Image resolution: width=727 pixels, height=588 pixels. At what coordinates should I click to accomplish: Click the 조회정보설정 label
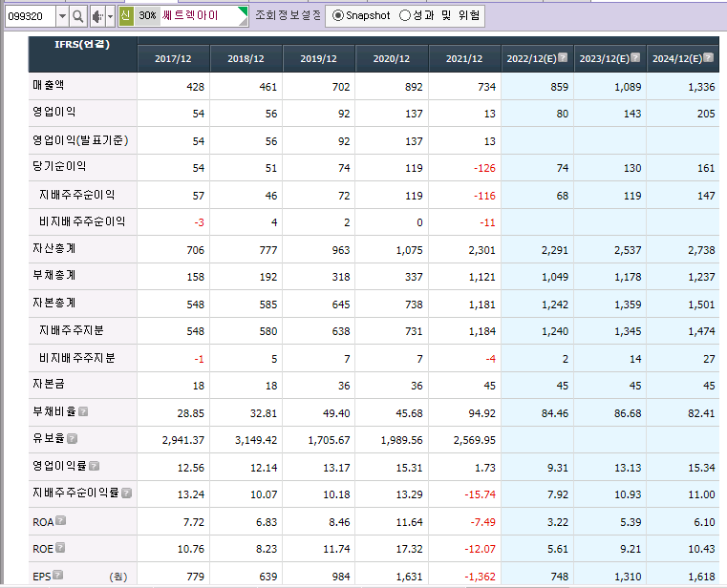pos(288,15)
